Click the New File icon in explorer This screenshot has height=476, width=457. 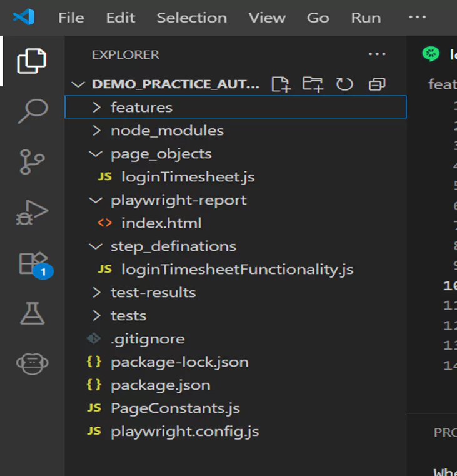(281, 84)
